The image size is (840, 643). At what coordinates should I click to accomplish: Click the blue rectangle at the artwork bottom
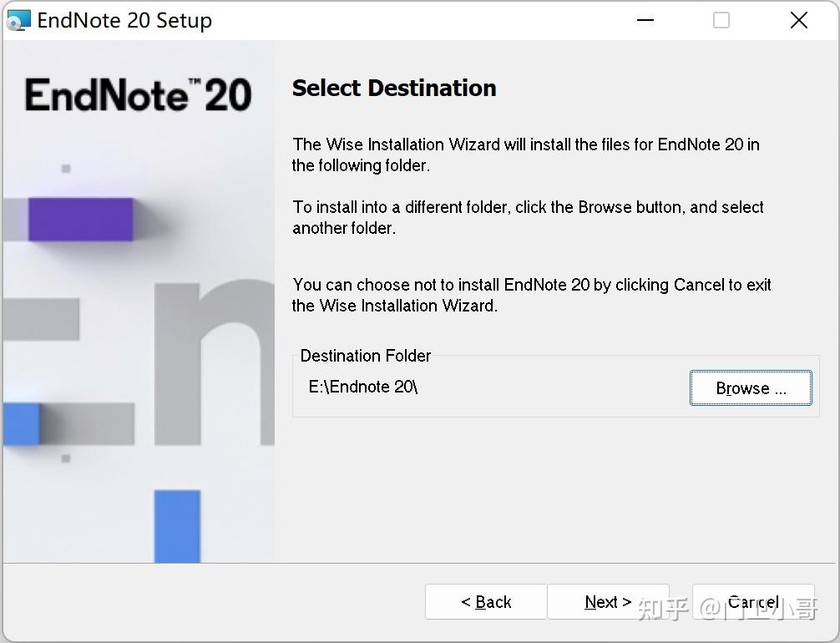(175, 526)
